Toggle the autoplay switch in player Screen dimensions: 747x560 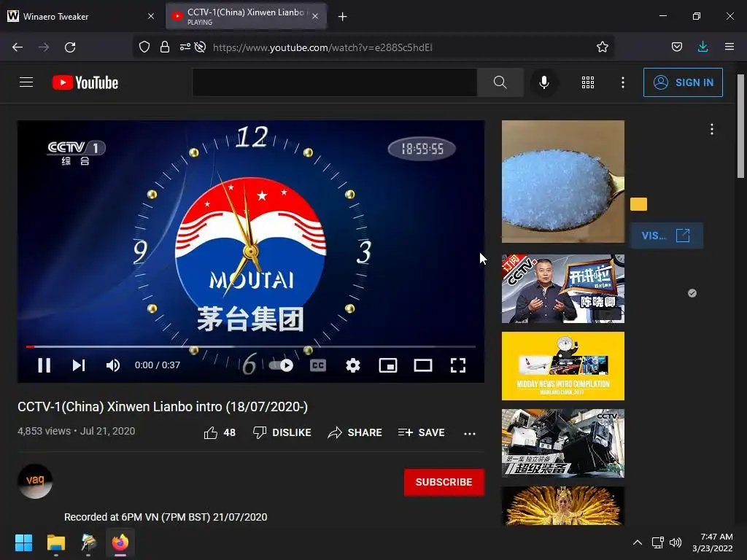[x=281, y=365]
